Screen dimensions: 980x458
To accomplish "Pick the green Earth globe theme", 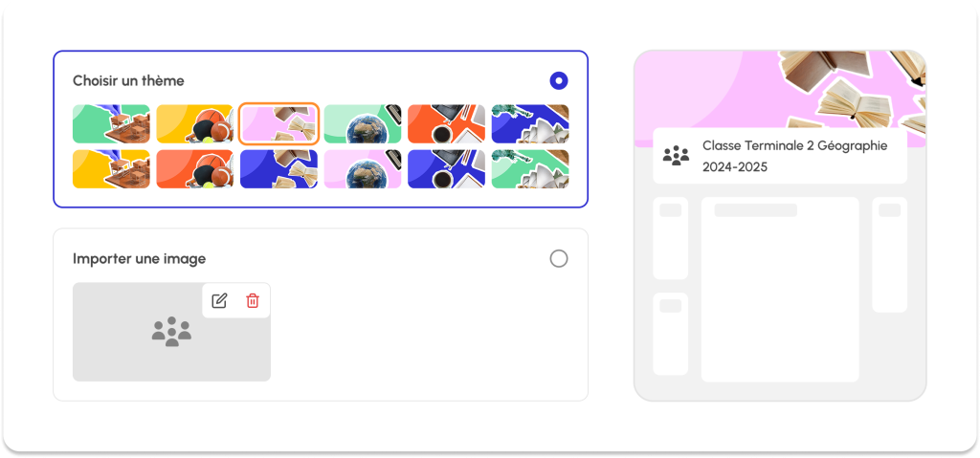I will pyautogui.click(x=363, y=123).
